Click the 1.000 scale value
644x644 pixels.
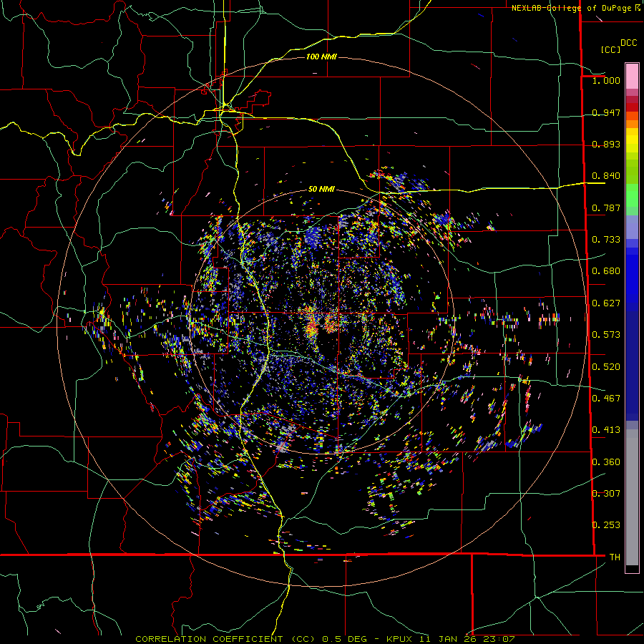click(x=606, y=80)
